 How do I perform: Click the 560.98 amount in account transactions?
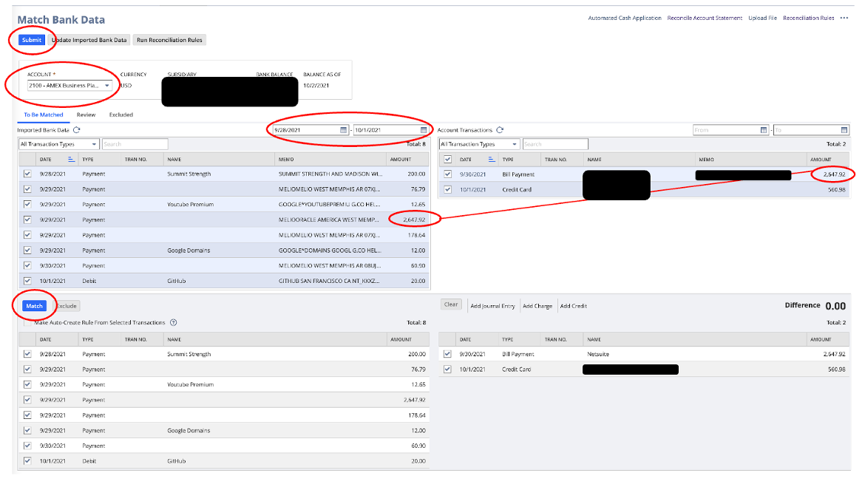(x=836, y=189)
